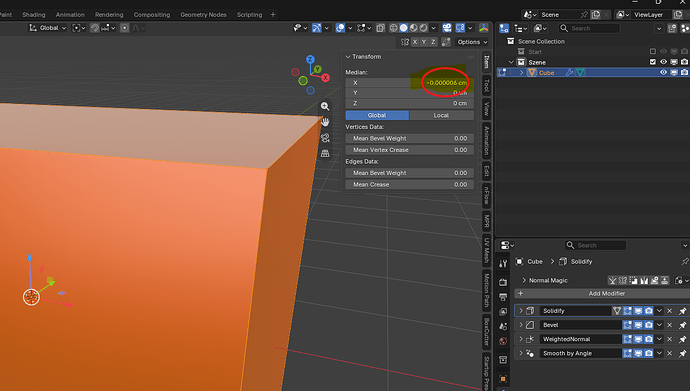Click the outliner new collection icon
Screen dimensions: 690x391
coord(672,29)
